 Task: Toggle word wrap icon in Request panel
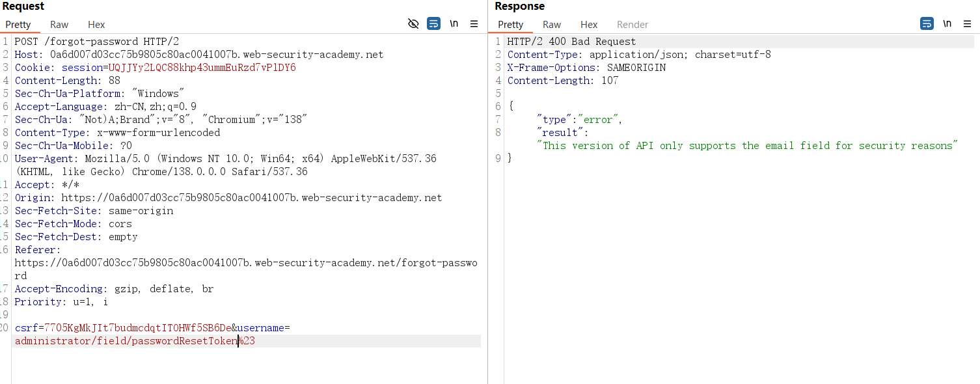tap(433, 24)
